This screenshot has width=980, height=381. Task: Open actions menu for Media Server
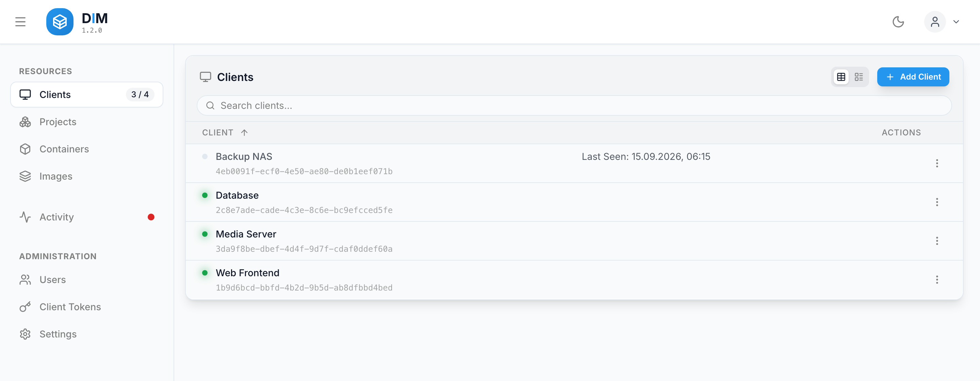coord(937,241)
